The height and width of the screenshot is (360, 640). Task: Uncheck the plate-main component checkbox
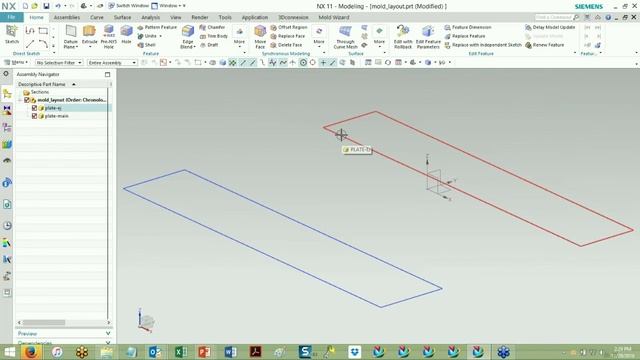click(x=34, y=116)
